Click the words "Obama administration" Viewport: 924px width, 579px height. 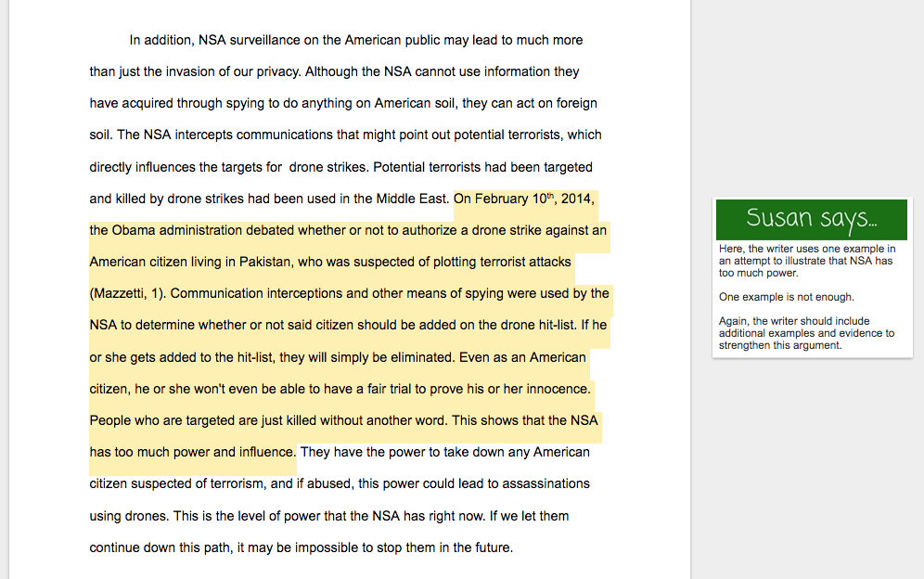click(180, 231)
